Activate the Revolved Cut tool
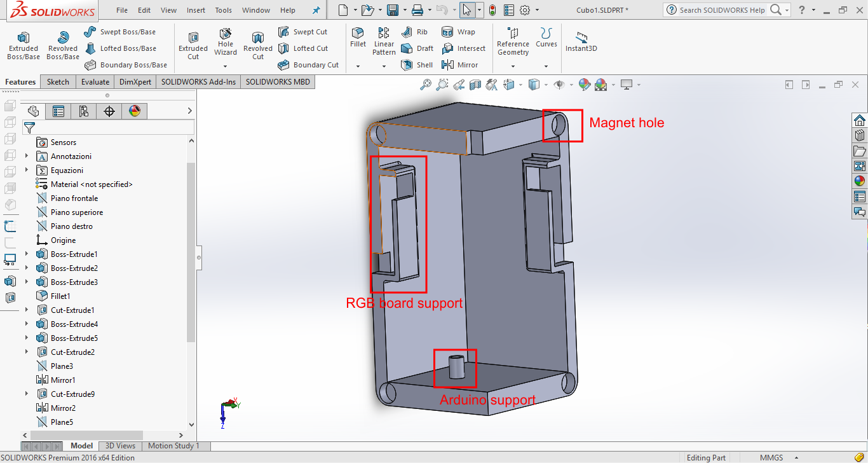The height and width of the screenshot is (463, 868). pyautogui.click(x=258, y=46)
